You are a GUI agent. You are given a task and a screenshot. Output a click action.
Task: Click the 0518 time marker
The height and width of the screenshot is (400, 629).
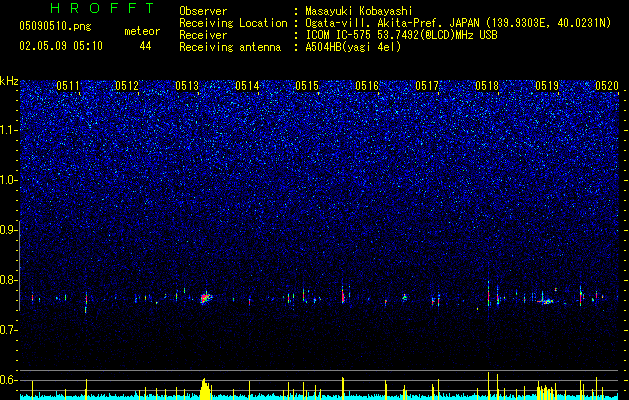tap(487, 86)
